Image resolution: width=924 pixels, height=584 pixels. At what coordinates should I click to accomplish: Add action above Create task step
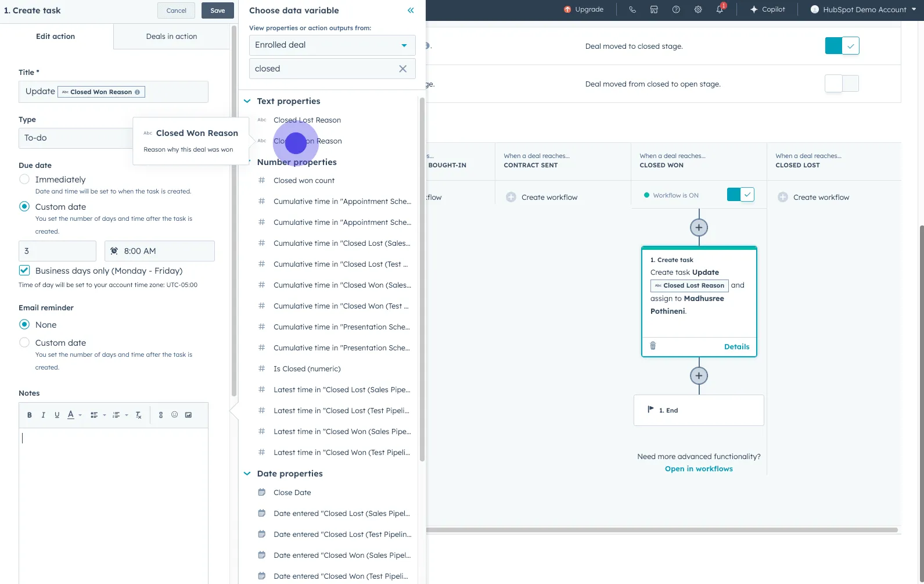[x=699, y=228]
